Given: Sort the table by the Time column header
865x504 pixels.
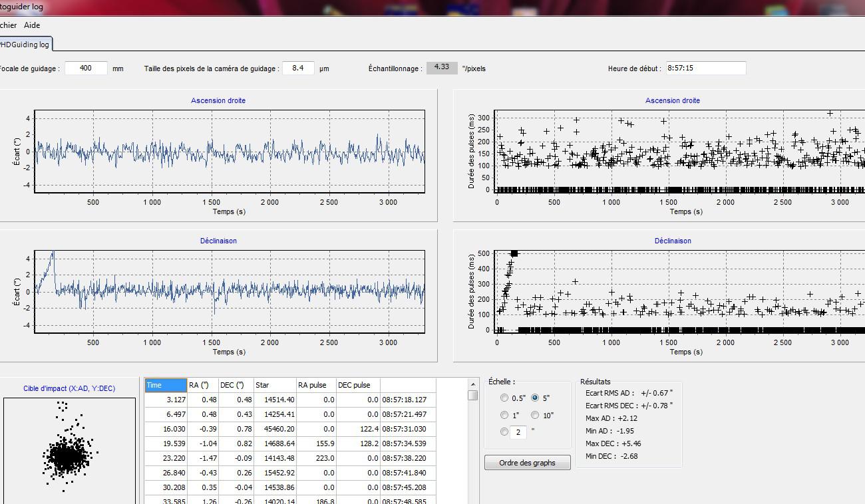Looking at the screenshot, I should point(166,385).
